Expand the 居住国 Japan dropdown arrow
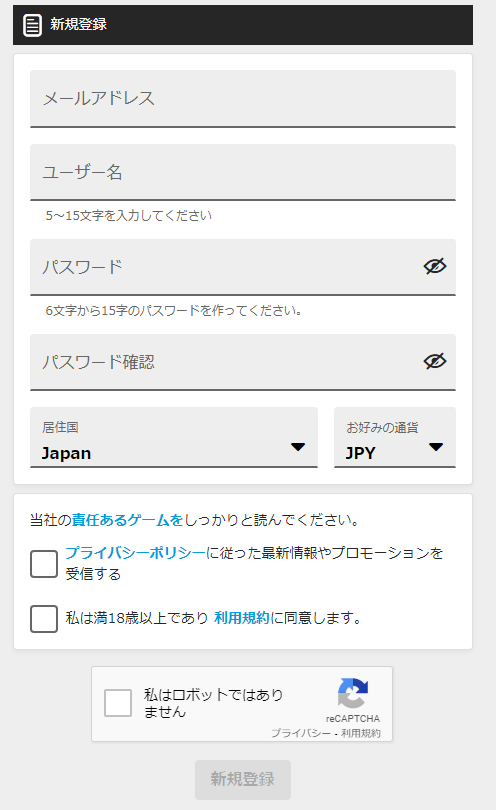 click(x=298, y=447)
